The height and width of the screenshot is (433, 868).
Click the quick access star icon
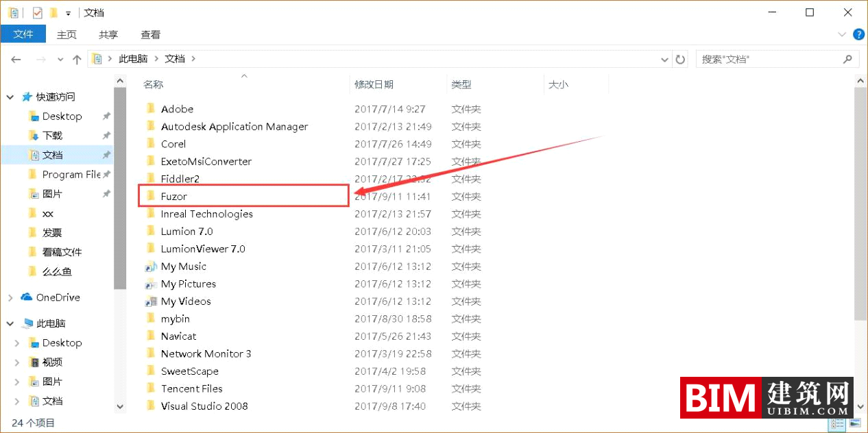[27, 97]
